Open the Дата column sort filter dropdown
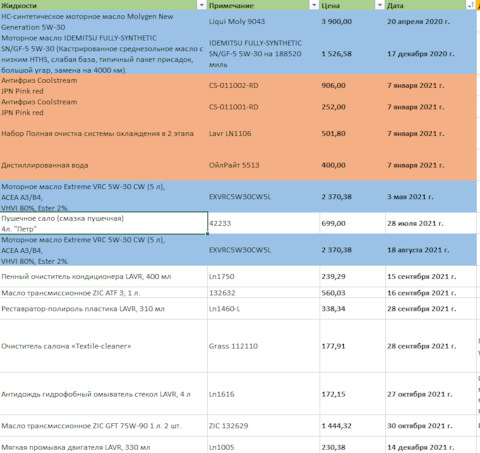 coord(471,5)
